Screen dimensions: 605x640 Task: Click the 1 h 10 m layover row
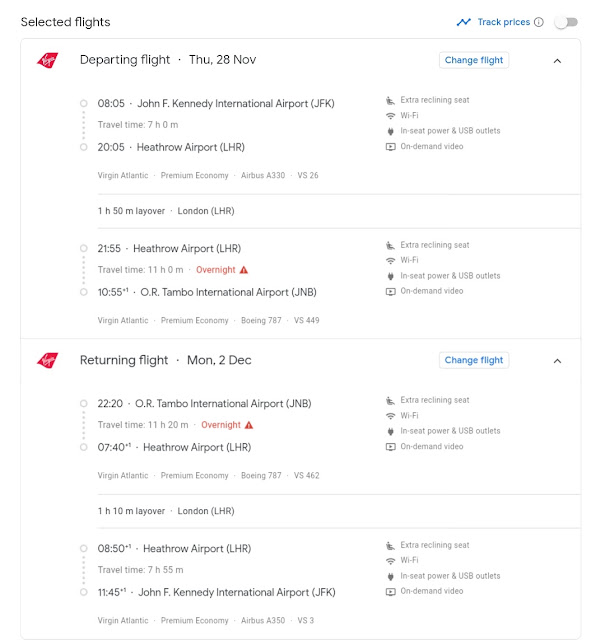tap(339, 511)
